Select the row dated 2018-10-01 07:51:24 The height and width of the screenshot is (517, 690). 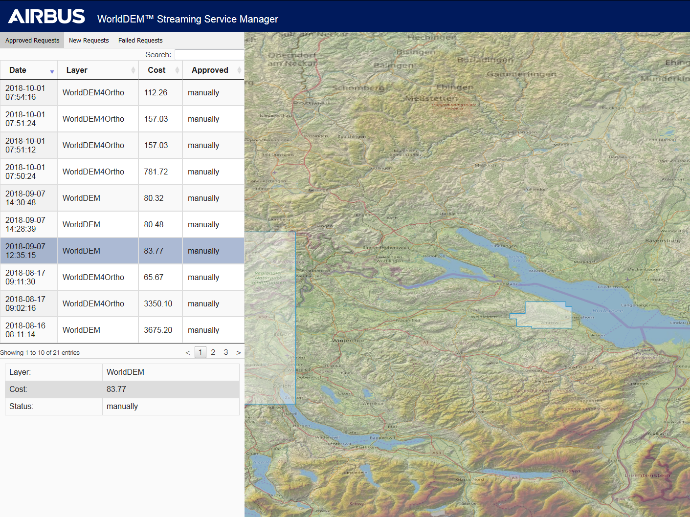point(122,119)
